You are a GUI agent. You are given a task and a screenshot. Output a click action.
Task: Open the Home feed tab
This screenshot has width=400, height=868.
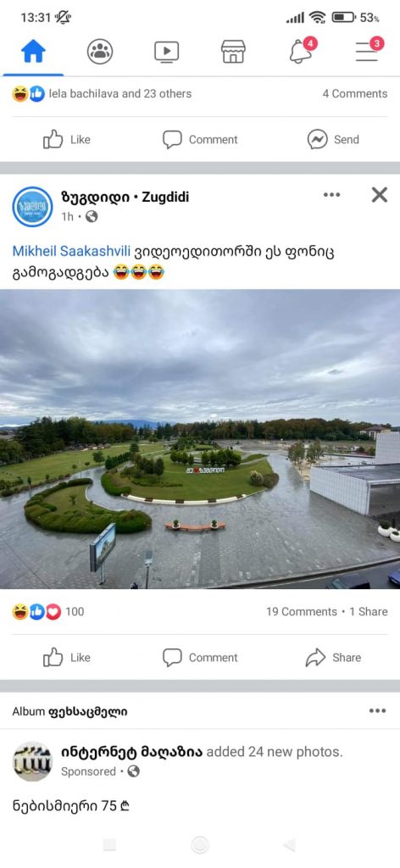point(33,52)
